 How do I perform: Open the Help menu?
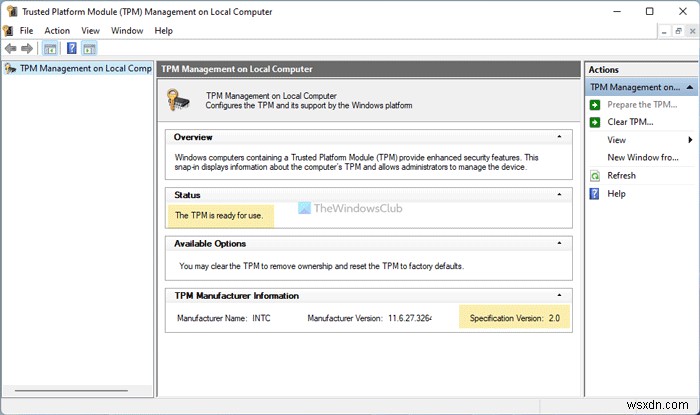(x=163, y=31)
